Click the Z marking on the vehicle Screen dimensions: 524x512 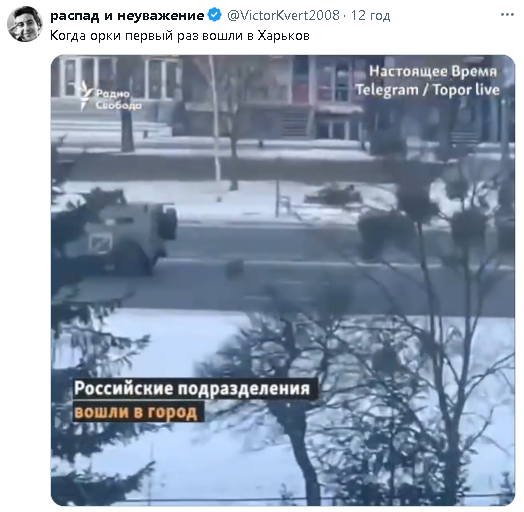coord(100,242)
